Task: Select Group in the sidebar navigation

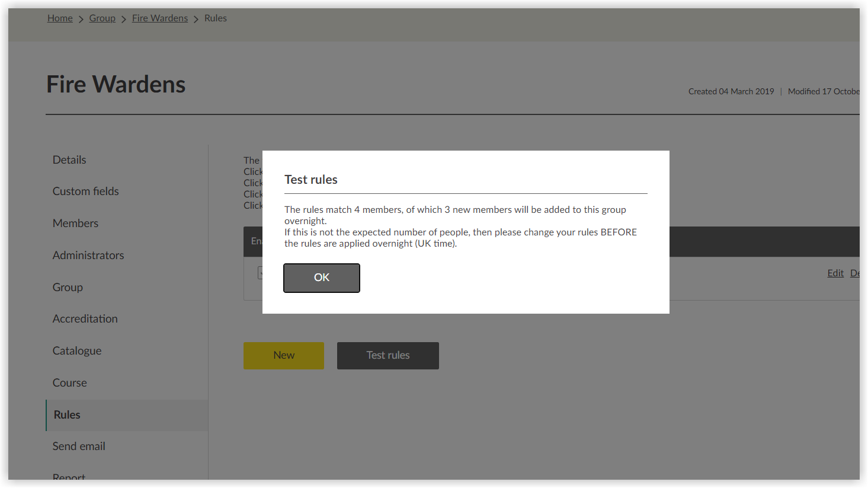Action: coord(67,287)
